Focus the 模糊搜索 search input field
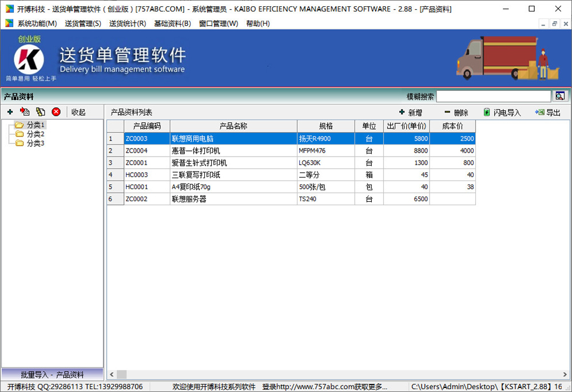 pyautogui.click(x=493, y=97)
